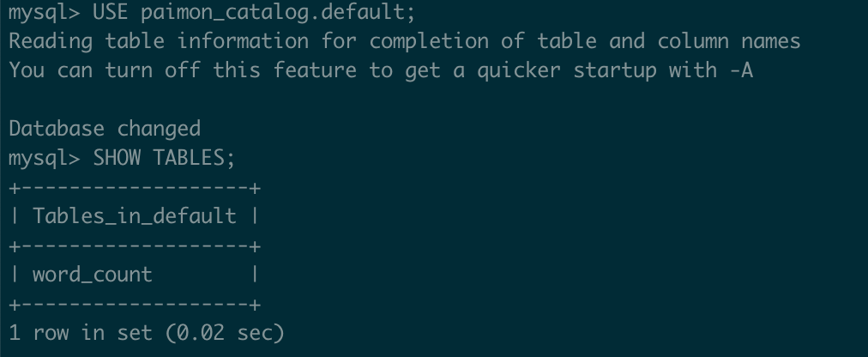Click the SHOW TABLES; command
This screenshot has height=357, width=868.
tap(165, 158)
